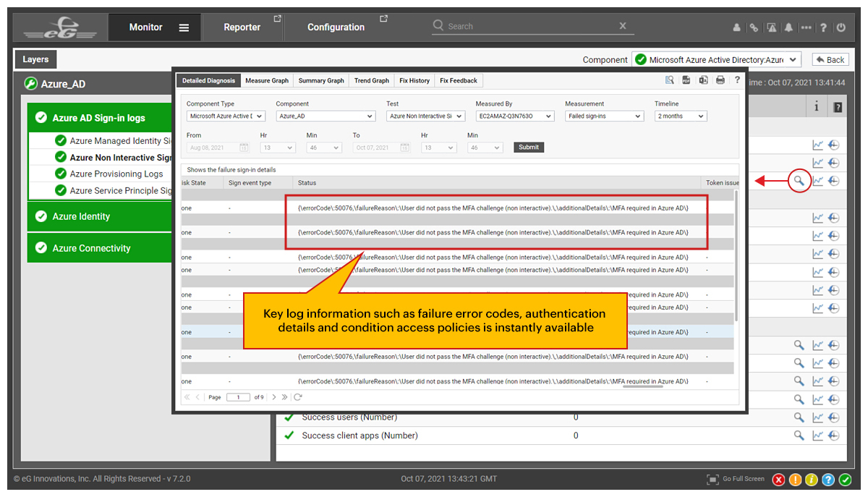This screenshot has width=868, height=497.
Task: Switch to the Measure Graph tab
Action: pos(266,81)
